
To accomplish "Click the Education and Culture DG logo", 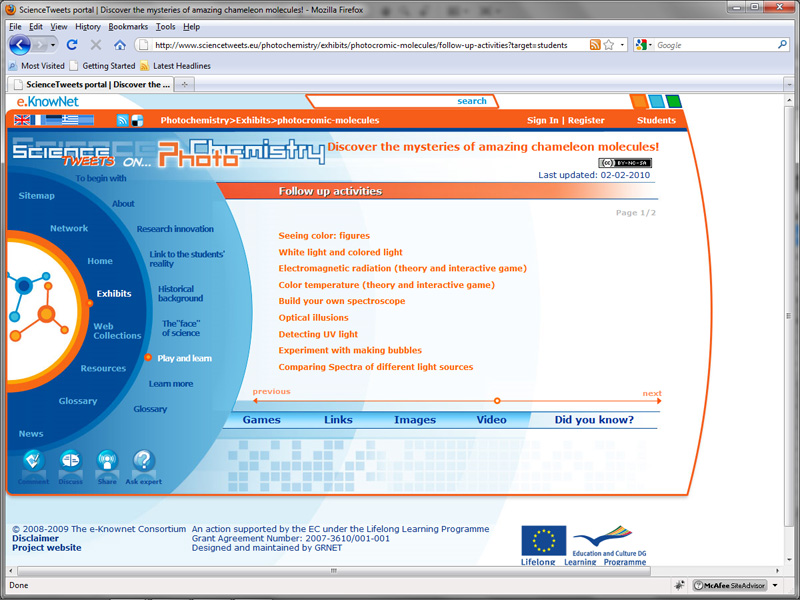I will 609,541.
